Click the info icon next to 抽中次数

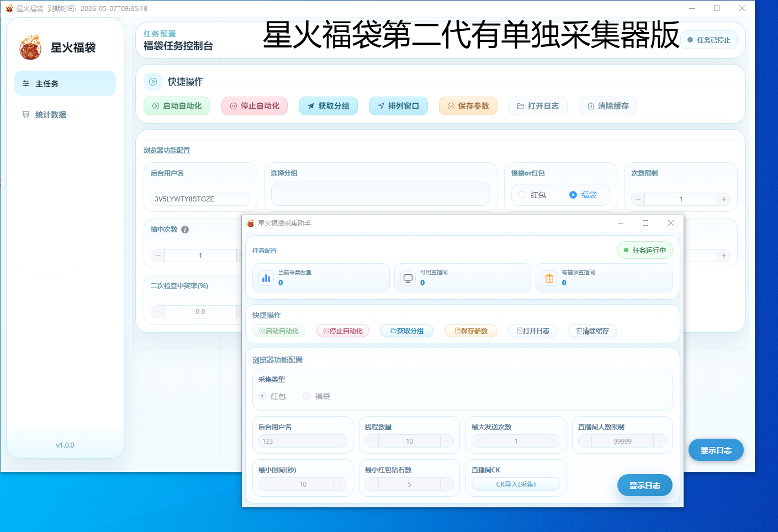(x=185, y=230)
